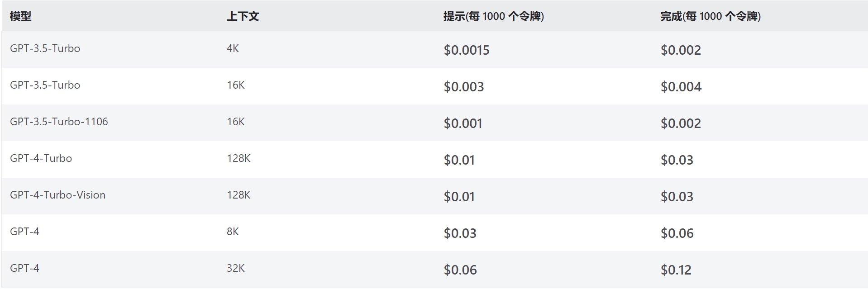Image resolution: width=868 pixels, height=289 pixels.
Task: Select the $0.001 prompt price cell
Action: [x=463, y=123]
